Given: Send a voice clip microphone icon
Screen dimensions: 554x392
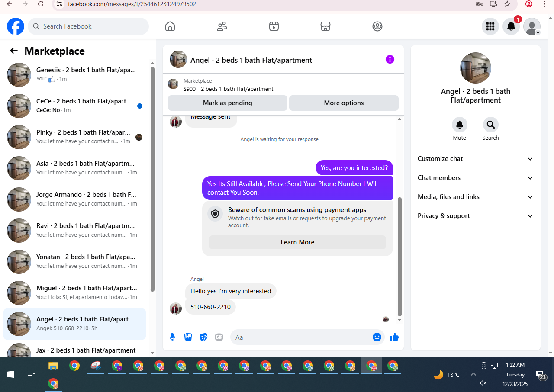Looking at the screenshot, I should tap(172, 337).
